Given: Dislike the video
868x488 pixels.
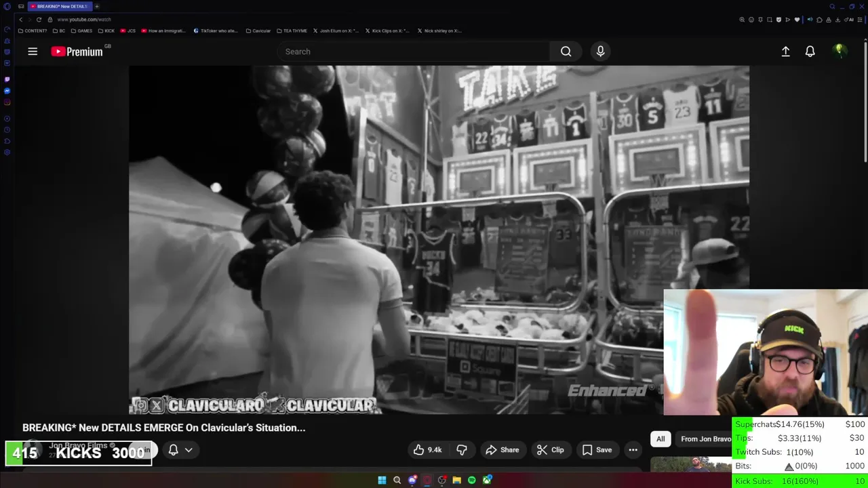Looking at the screenshot, I should tap(462, 450).
